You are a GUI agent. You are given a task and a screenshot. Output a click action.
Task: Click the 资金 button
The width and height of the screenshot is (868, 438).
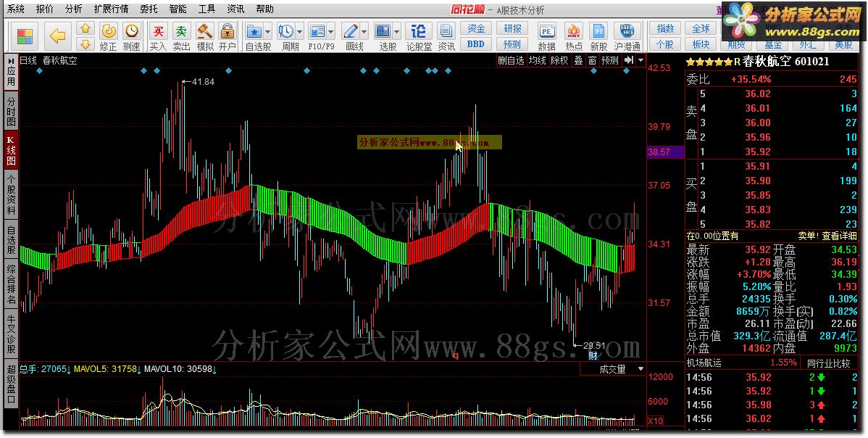pos(475,28)
